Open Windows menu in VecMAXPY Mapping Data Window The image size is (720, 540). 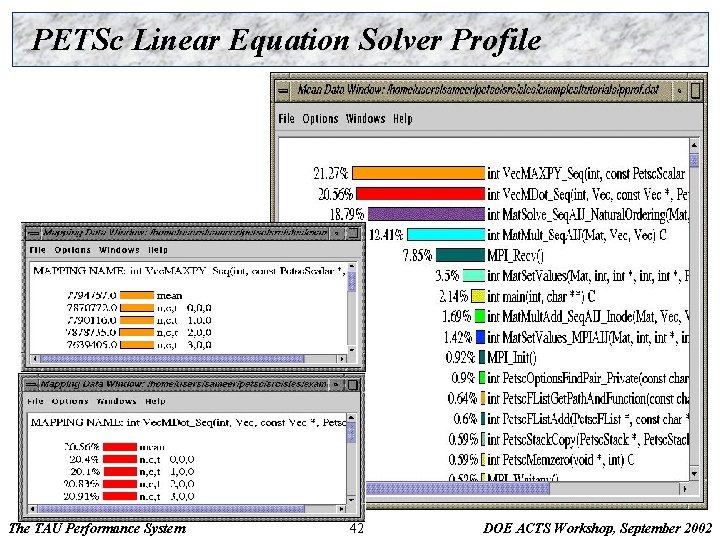point(119,250)
